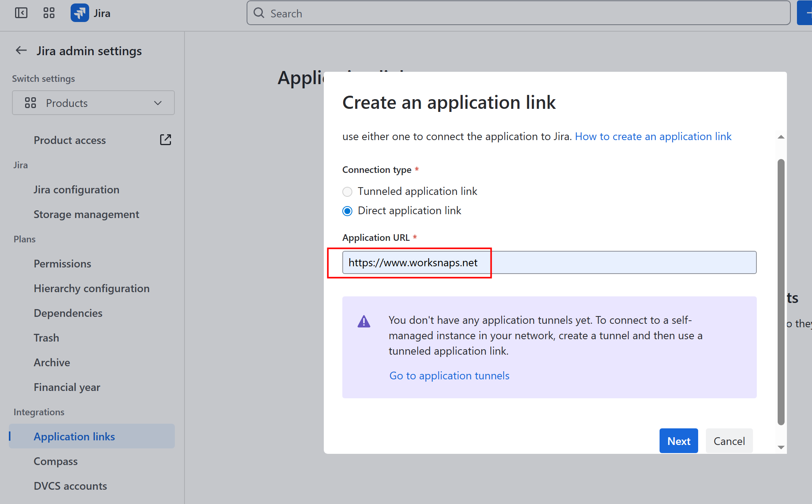Focus the Application URL field
Viewport: 812px width, 504px height.
[549, 262]
